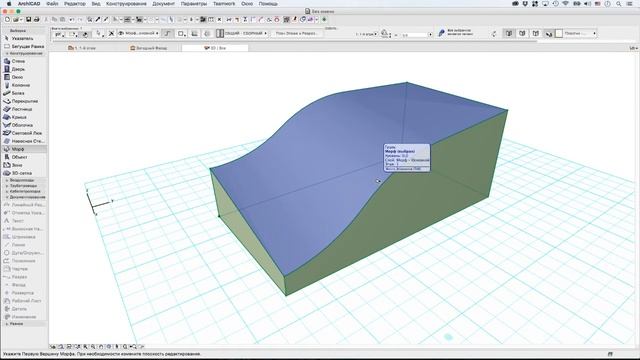Click the Wi-Fi icon in the menu bar

(x=566, y=4)
